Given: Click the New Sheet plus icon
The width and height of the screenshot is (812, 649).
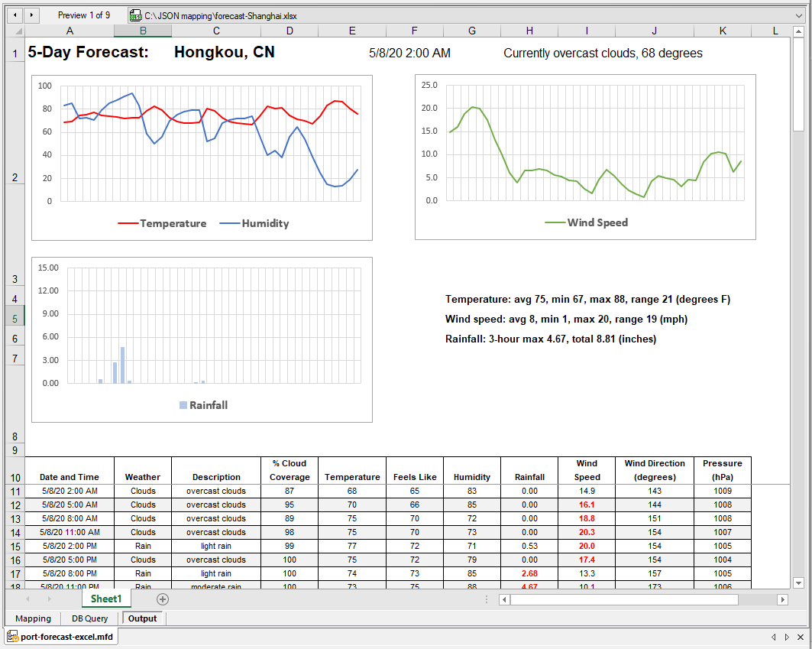Looking at the screenshot, I should point(162,599).
